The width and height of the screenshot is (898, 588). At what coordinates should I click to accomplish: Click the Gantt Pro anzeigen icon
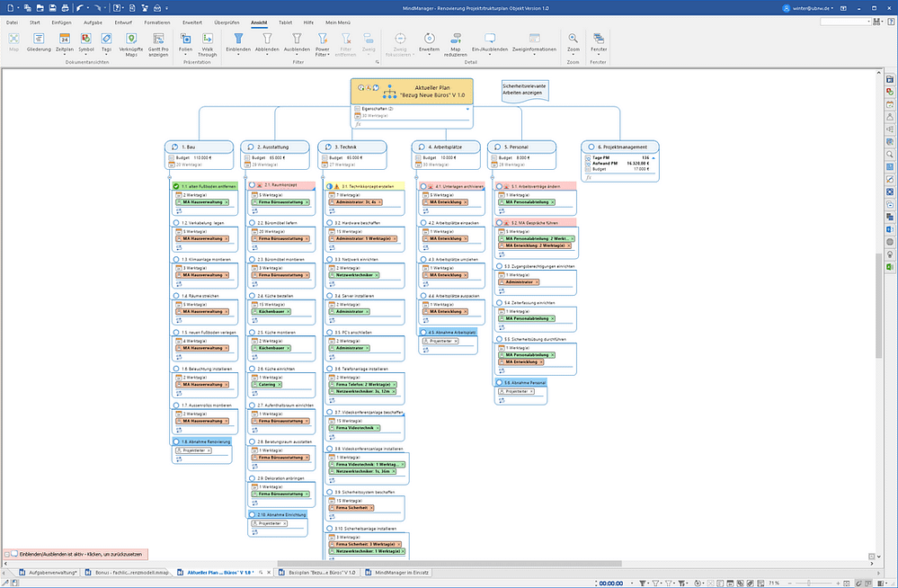(x=157, y=43)
